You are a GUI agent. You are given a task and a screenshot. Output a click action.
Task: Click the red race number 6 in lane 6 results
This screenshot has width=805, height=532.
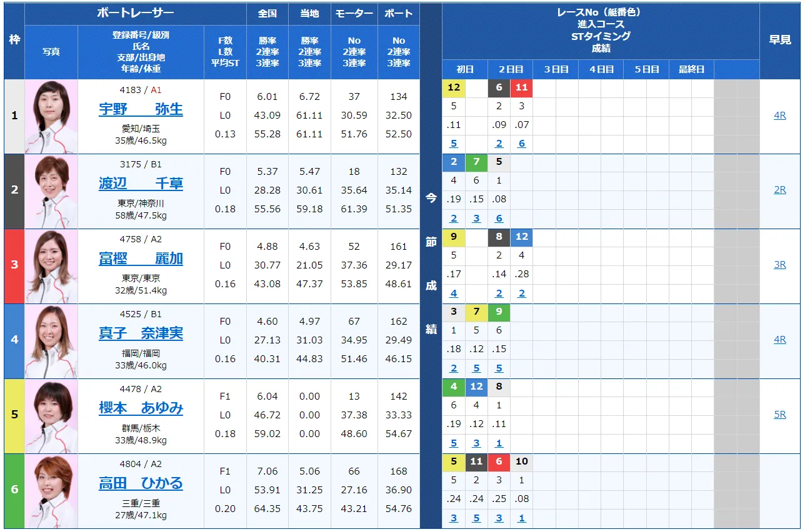pos(498,462)
